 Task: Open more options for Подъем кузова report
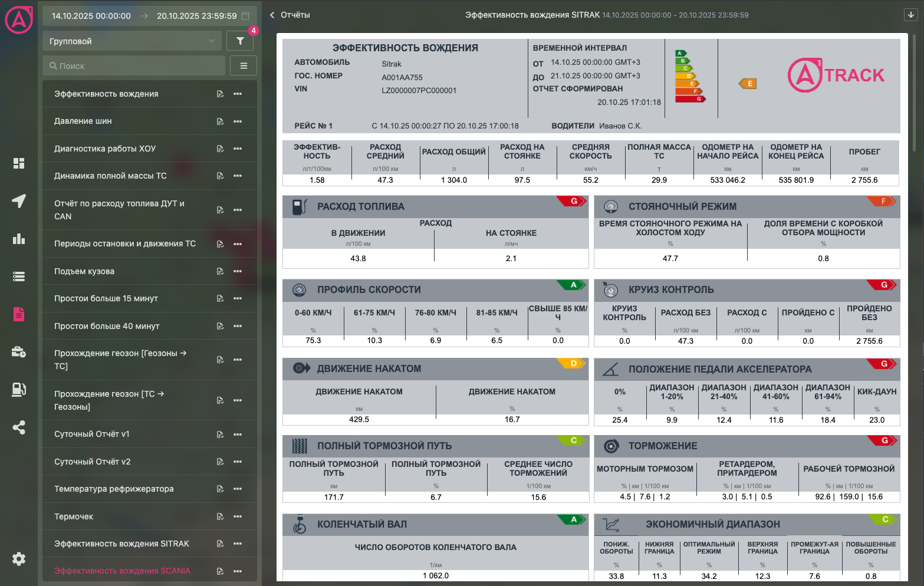[238, 271]
